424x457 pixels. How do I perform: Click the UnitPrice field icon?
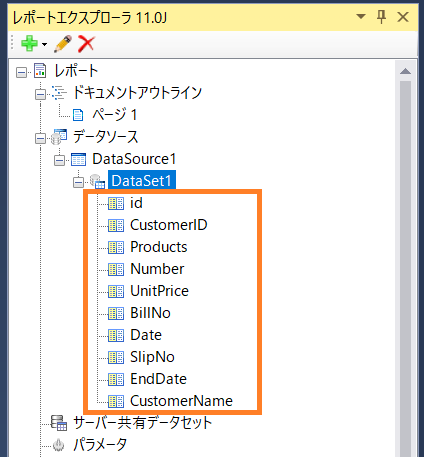(x=116, y=291)
